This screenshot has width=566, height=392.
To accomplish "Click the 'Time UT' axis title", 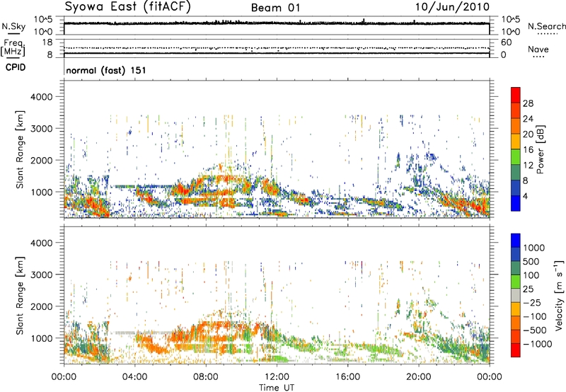I will click(277, 388).
